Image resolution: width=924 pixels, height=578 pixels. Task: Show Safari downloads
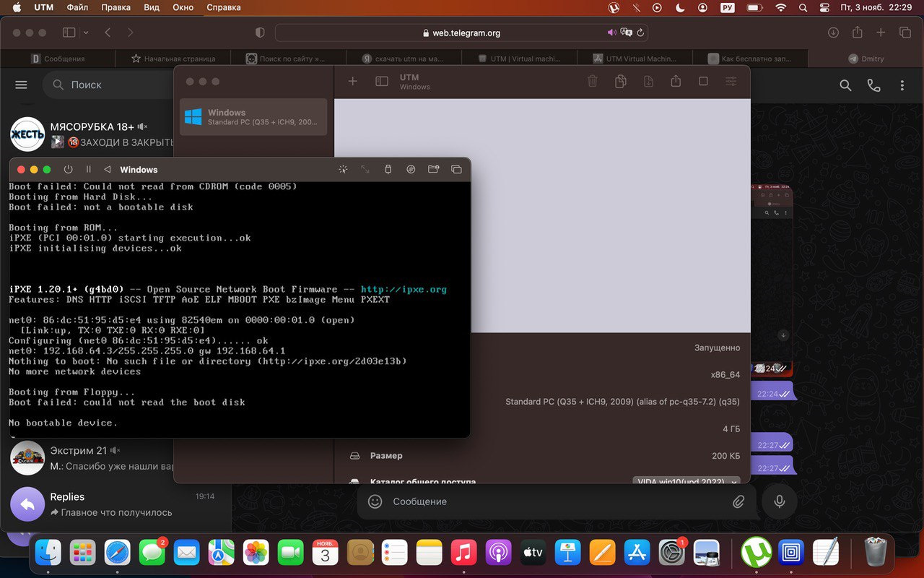(x=833, y=33)
